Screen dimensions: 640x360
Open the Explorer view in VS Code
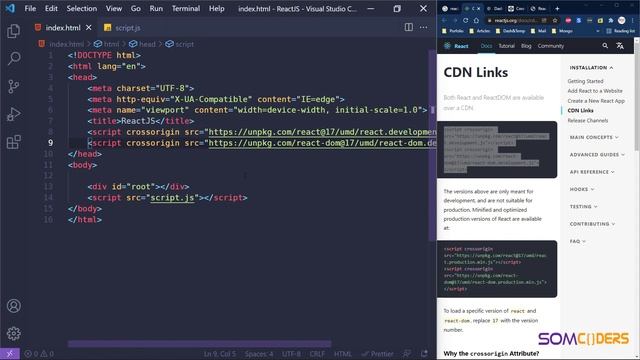coord(13,31)
